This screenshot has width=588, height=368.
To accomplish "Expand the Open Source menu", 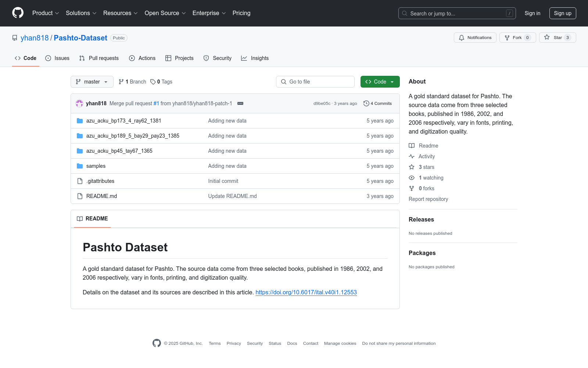I will (x=165, y=13).
